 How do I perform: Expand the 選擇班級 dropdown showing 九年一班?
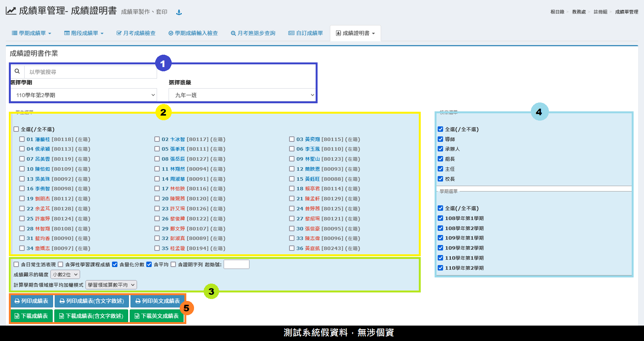click(242, 95)
